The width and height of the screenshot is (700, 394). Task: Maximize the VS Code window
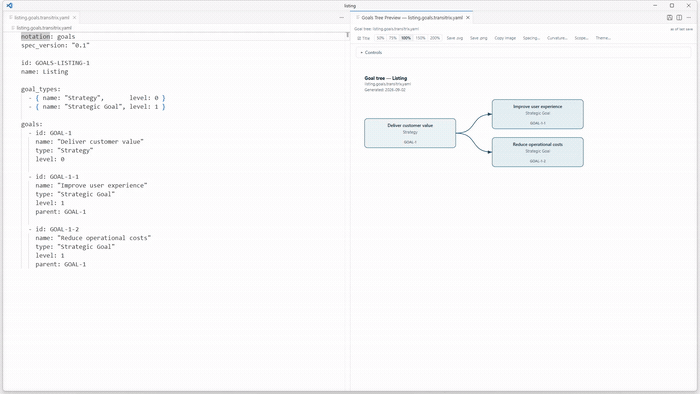(x=672, y=6)
